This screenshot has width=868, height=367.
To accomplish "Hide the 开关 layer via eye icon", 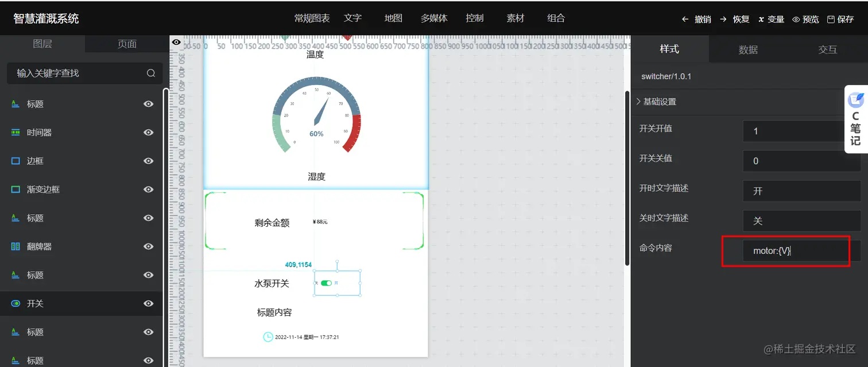I will coord(149,303).
